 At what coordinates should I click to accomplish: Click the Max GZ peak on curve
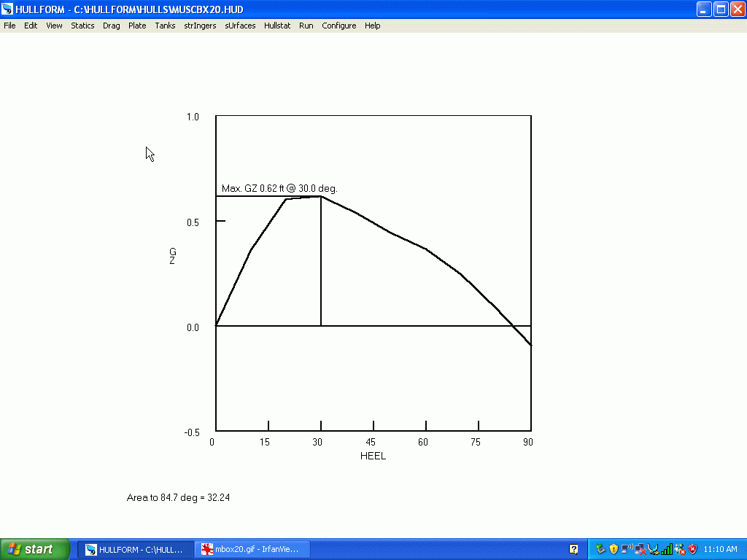pos(321,196)
